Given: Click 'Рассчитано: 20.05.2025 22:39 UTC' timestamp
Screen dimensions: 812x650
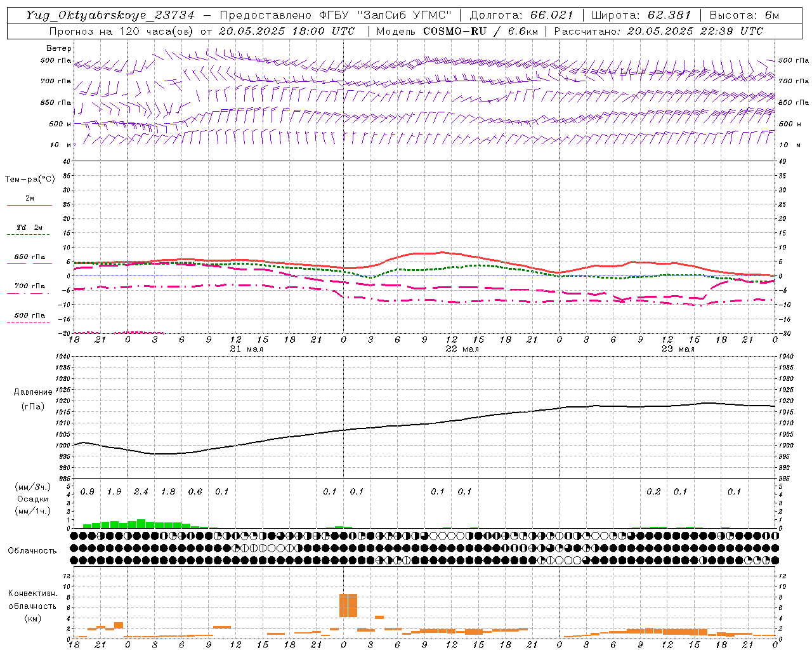Looking at the screenshot, I should coord(659,31).
